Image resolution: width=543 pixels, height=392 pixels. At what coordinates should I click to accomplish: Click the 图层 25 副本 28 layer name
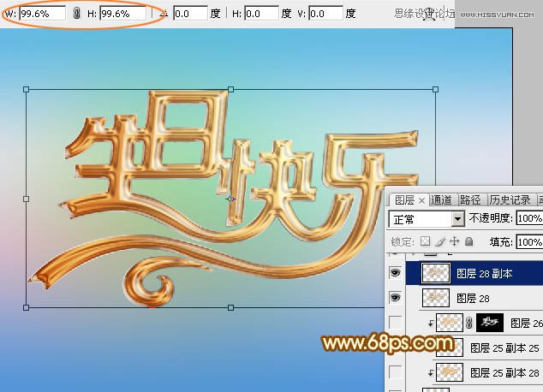[504, 373]
